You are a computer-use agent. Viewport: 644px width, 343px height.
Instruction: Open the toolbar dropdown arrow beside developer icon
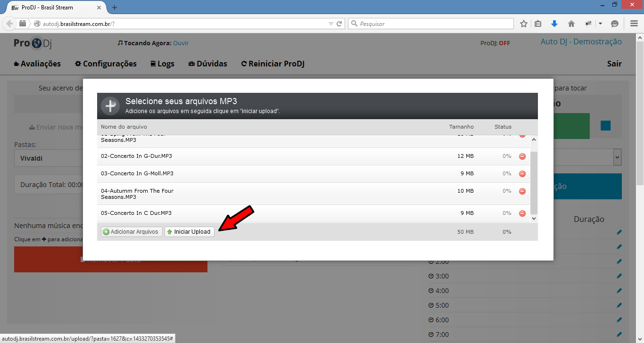click(x=601, y=24)
